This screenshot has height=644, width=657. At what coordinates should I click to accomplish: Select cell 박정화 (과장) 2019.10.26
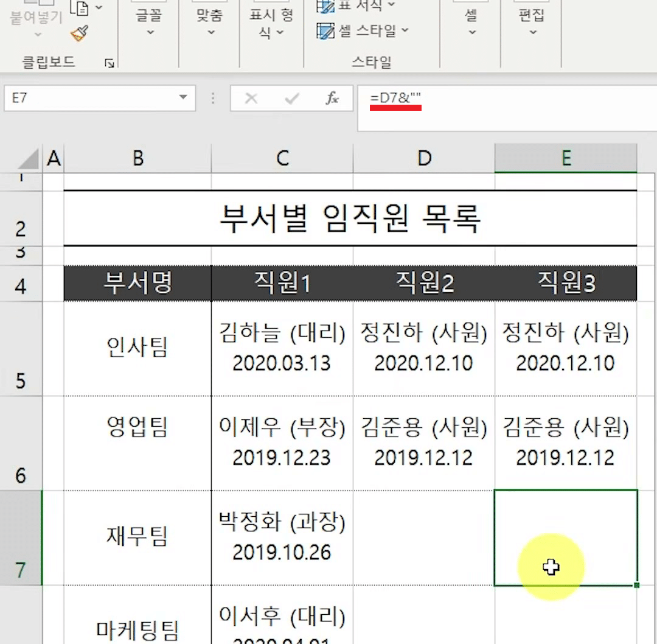282,537
